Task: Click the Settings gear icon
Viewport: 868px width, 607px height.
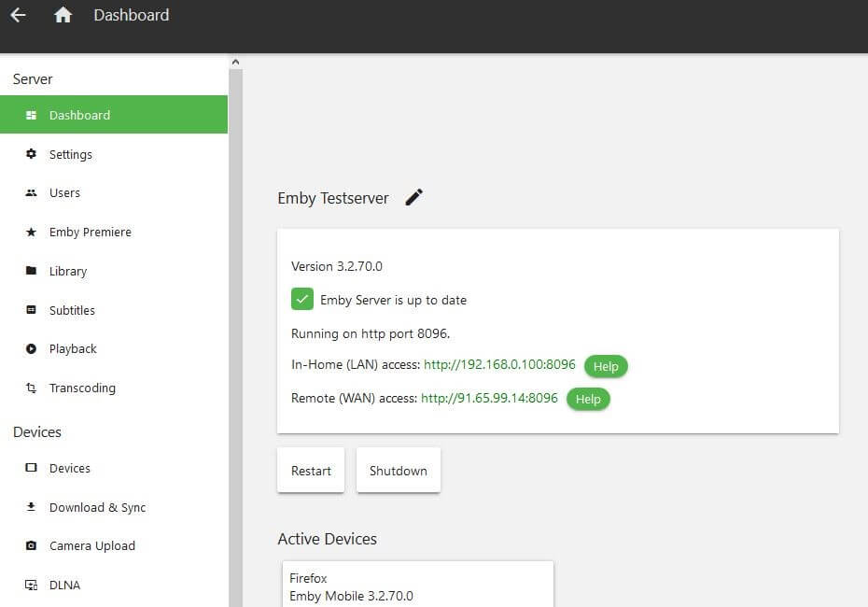Action: (x=31, y=154)
